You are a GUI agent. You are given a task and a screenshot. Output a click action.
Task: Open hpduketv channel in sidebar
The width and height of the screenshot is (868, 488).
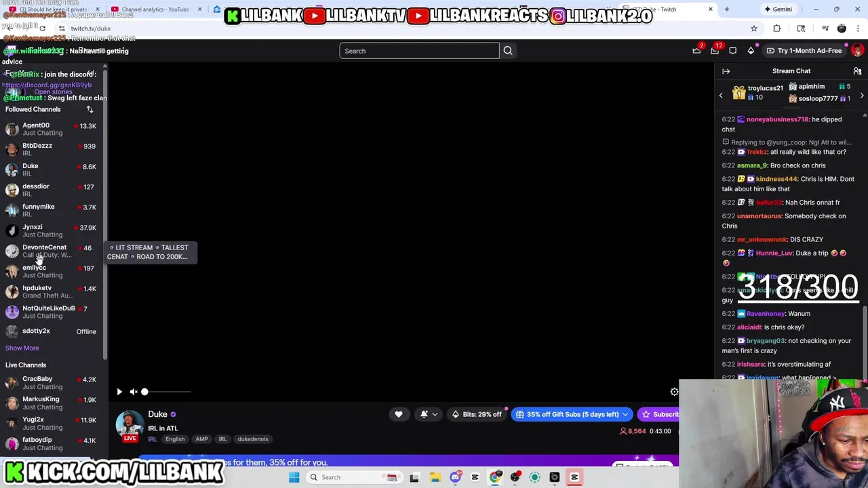(x=53, y=291)
